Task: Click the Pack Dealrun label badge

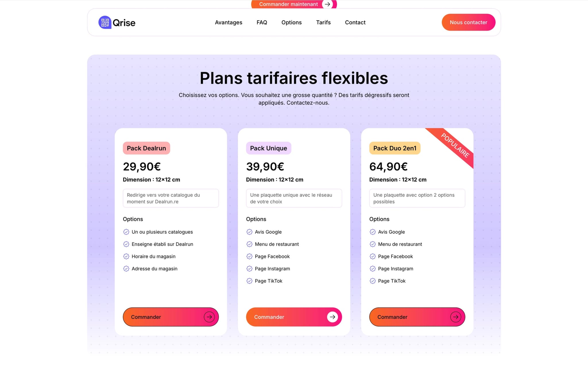Action: 146,148
